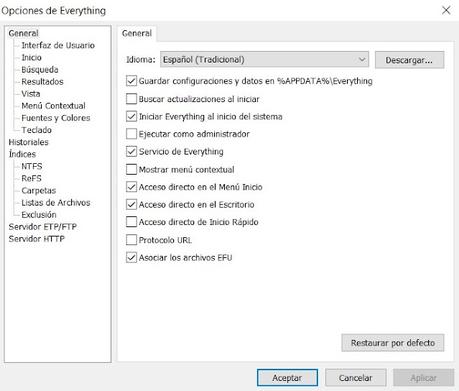Select Teclado in the tree

(x=36, y=130)
